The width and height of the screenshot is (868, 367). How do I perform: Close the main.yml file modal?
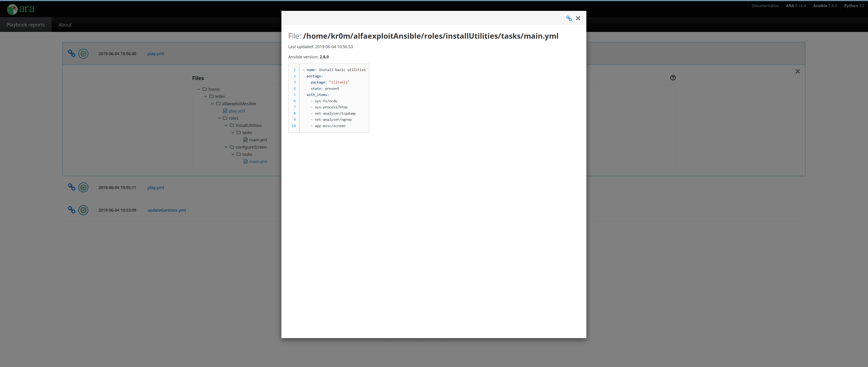click(578, 18)
